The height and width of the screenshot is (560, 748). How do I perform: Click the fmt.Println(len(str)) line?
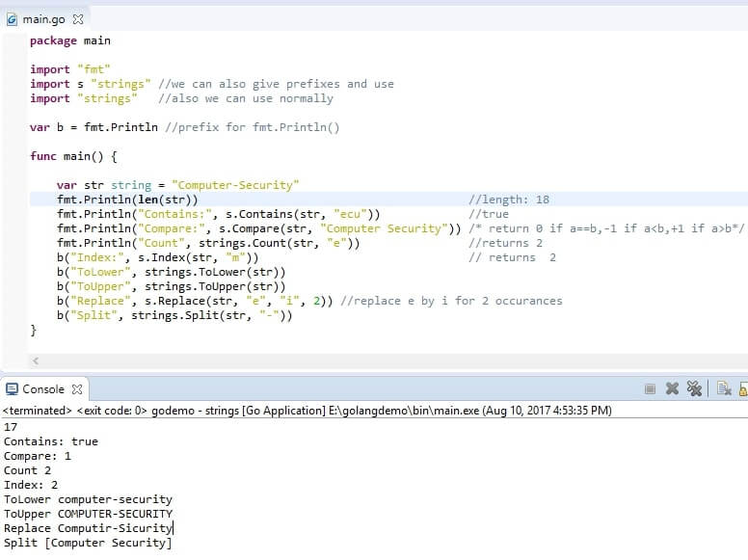tap(127, 200)
